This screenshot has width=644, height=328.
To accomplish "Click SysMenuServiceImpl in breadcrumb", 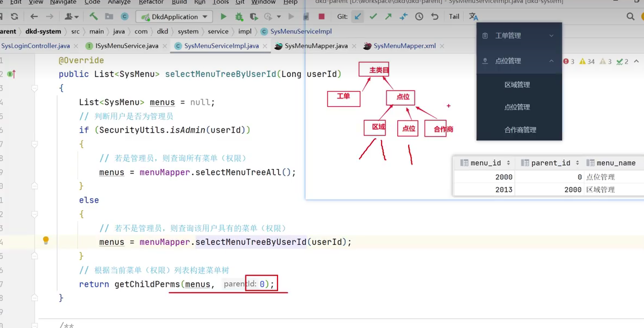I will pyautogui.click(x=301, y=31).
